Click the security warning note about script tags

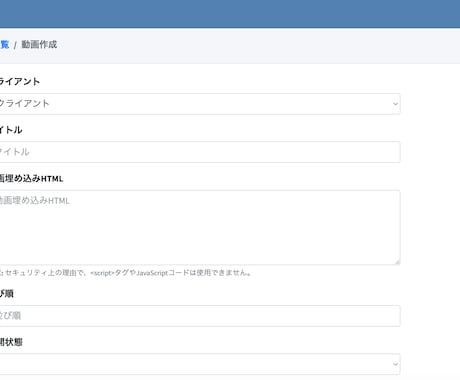(126, 273)
